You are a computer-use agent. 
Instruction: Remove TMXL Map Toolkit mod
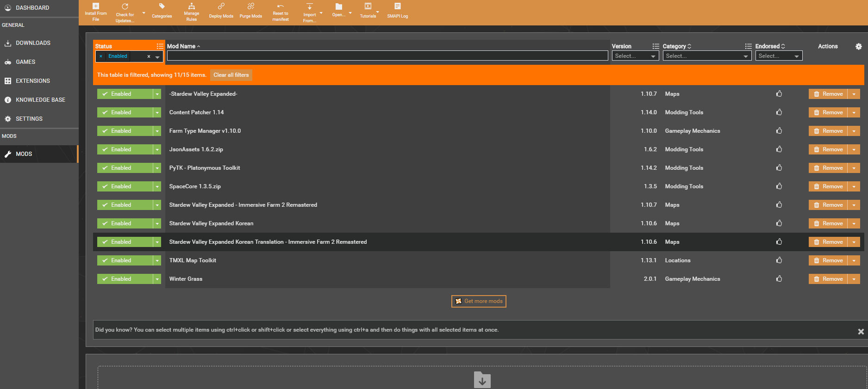click(x=828, y=260)
